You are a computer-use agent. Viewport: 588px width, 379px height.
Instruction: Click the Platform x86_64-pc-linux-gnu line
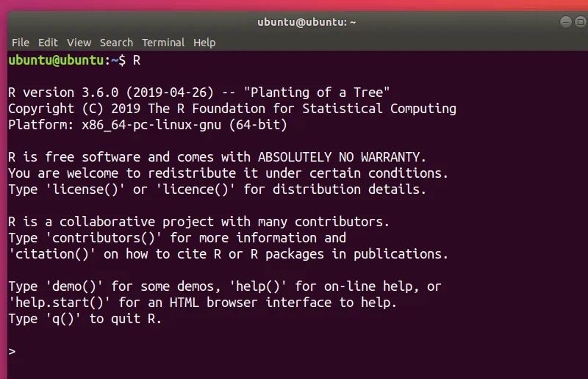point(147,125)
